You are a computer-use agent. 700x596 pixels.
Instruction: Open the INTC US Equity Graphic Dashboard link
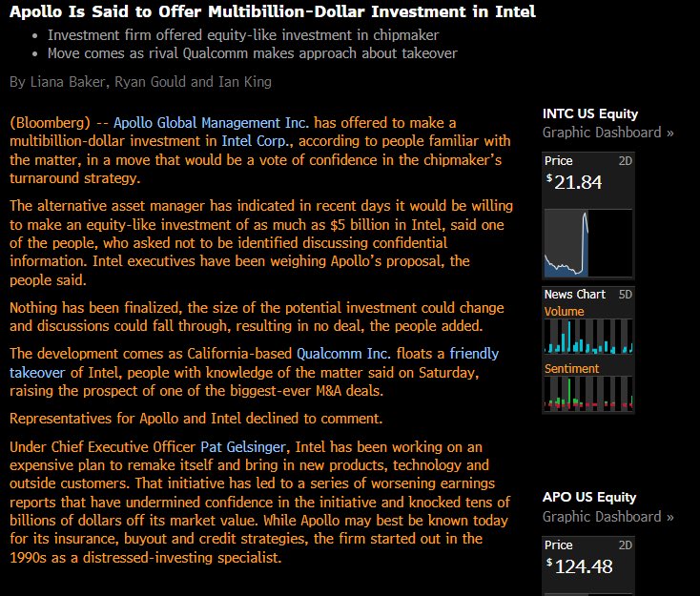(608, 133)
